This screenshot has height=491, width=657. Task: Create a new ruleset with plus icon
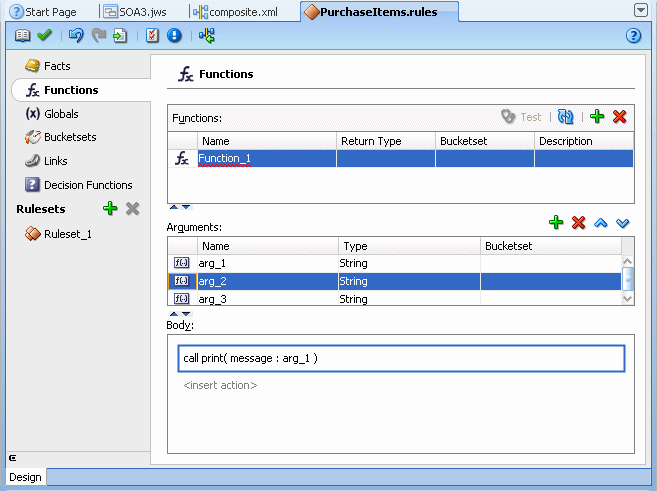point(110,208)
